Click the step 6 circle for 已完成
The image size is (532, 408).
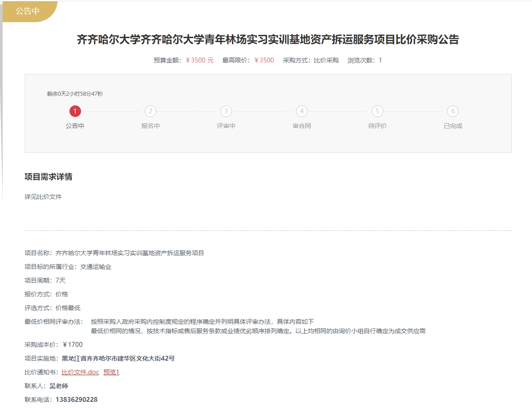(453, 111)
